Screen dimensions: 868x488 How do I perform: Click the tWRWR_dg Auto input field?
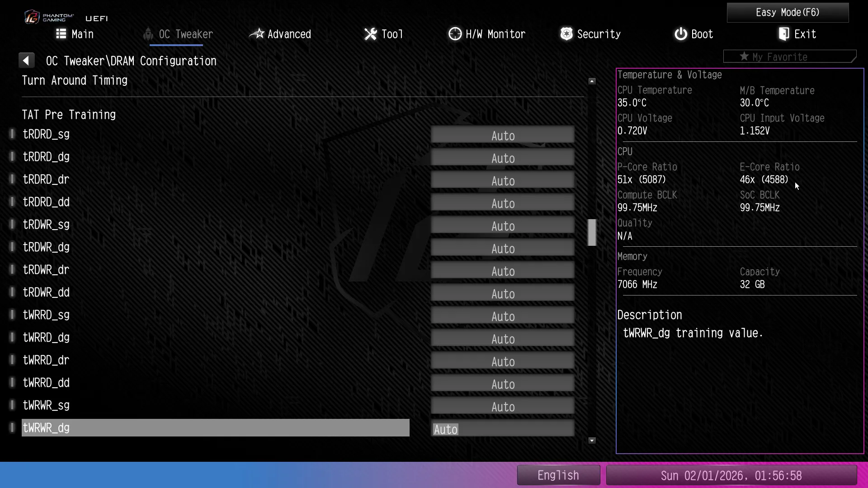(502, 429)
